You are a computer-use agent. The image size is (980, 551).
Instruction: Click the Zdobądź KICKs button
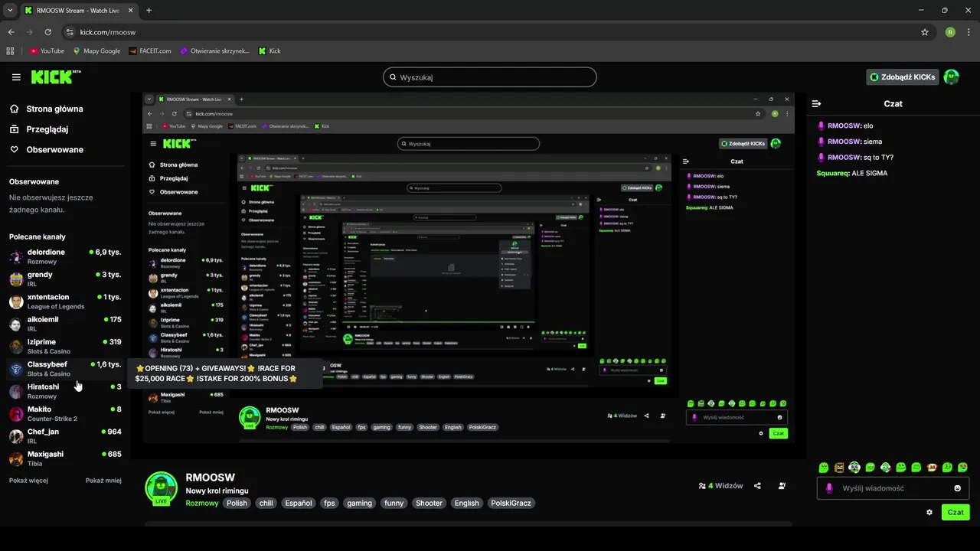point(902,77)
